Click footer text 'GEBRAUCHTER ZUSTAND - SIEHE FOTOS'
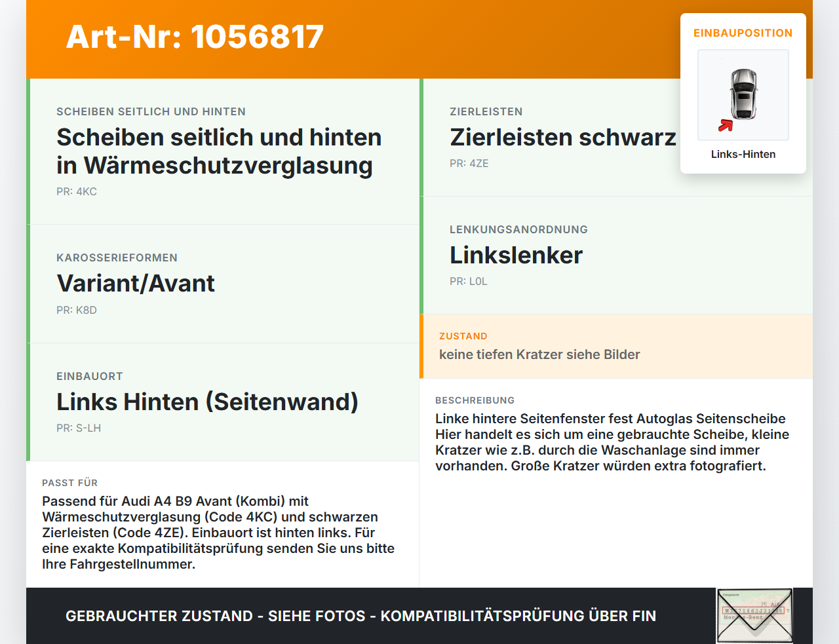 [x=216, y=616]
